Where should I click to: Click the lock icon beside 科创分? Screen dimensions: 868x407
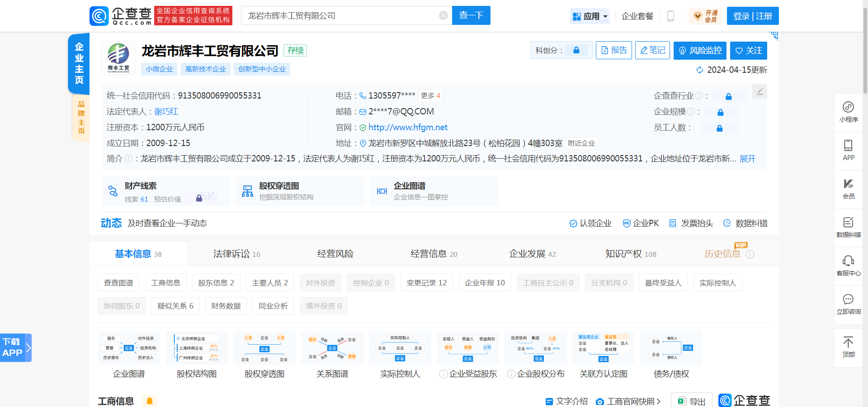[x=576, y=50]
